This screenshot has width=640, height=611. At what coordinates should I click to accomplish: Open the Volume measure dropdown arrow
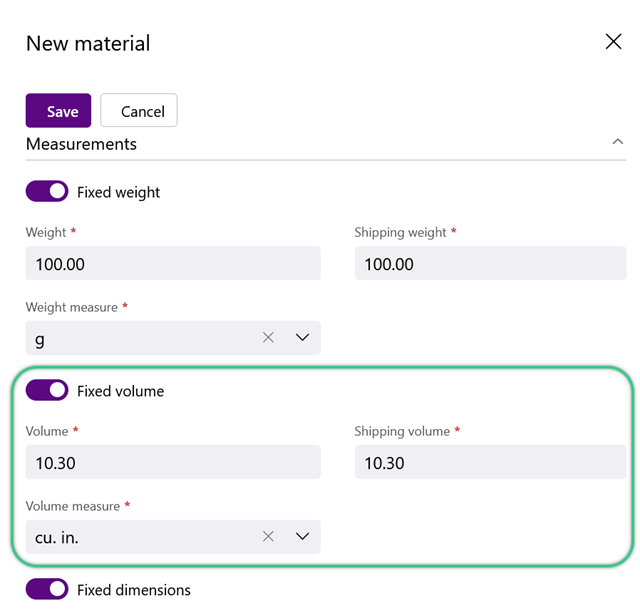tap(302, 536)
